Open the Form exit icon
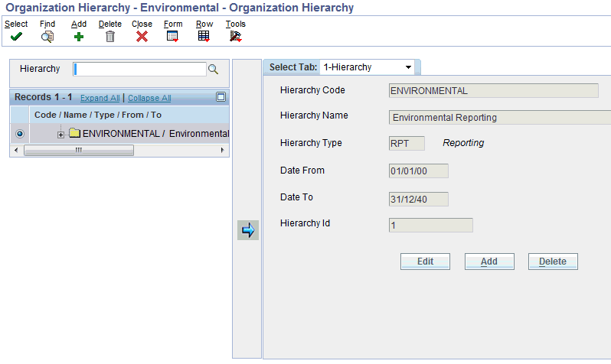The width and height of the screenshot is (611, 364). pyautogui.click(x=173, y=36)
